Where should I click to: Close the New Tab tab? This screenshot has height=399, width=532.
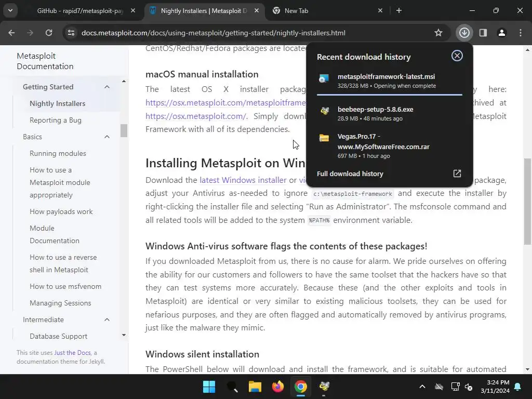point(380,11)
